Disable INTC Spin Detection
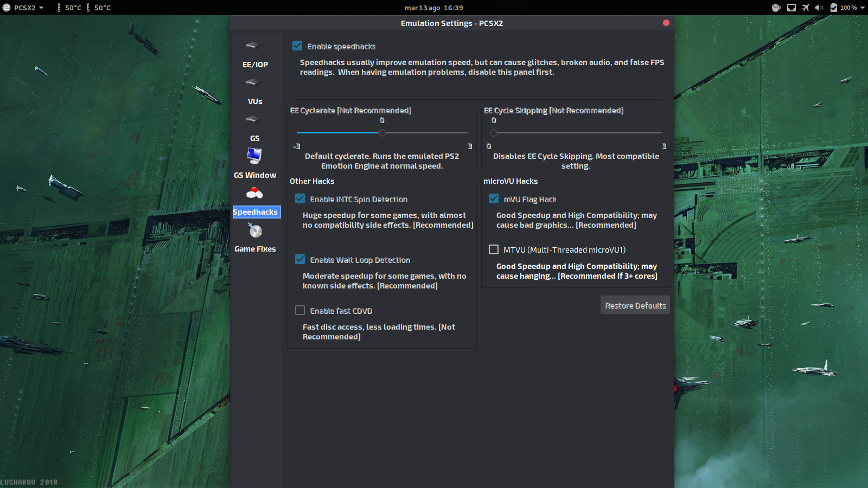The height and width of the screenshot is (488, 868). pos(300,198)
